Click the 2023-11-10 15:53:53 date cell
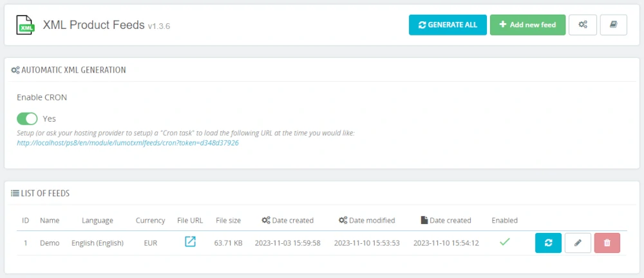This screenshot has height=278, width=644. pos(367,243)
